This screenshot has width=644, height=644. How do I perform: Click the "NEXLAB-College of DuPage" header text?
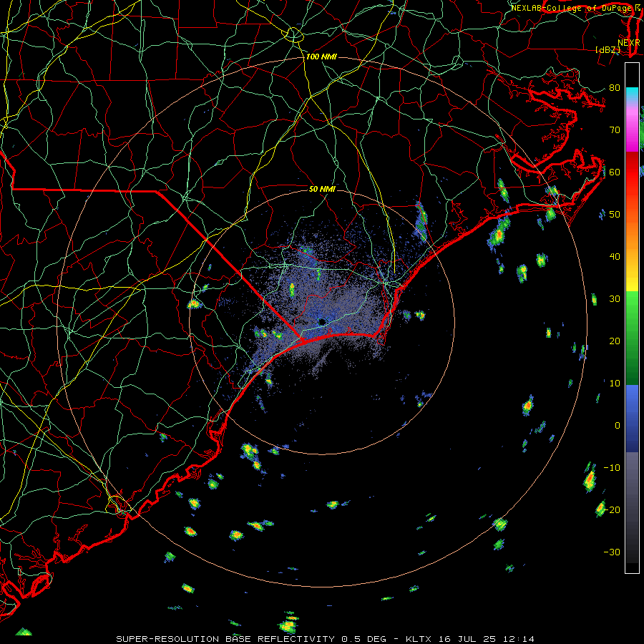point(570,8)
